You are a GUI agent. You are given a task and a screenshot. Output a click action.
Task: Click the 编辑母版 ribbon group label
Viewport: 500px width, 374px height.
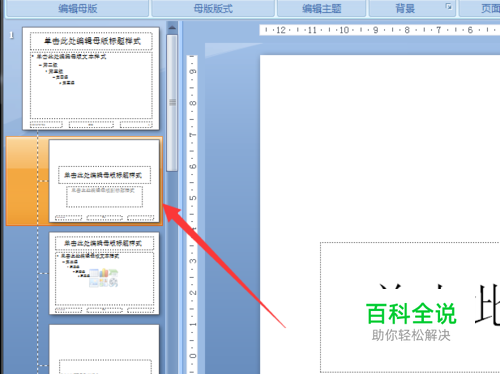coord(78,8)
